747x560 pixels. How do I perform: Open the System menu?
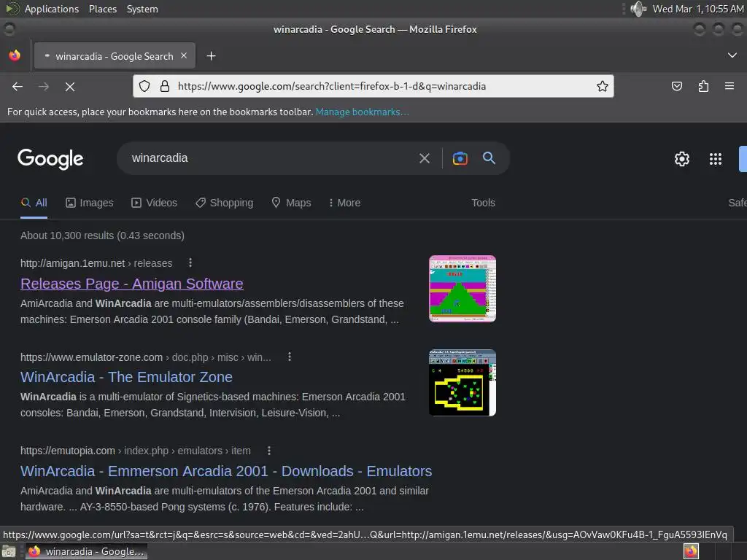(142, 9)
